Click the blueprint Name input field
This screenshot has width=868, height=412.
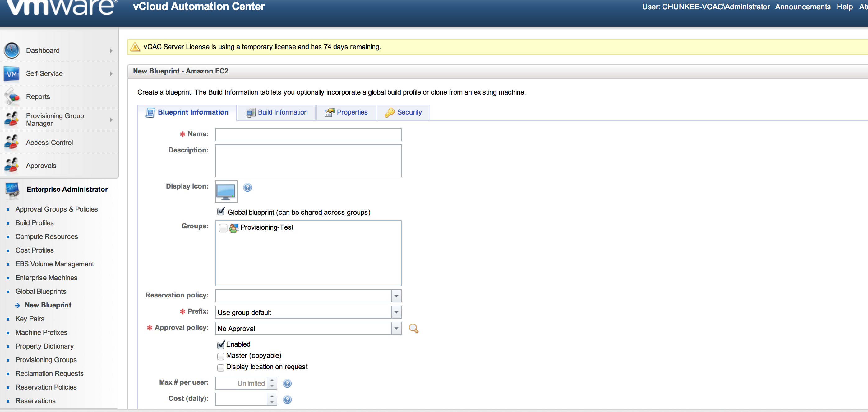[308, 135]
